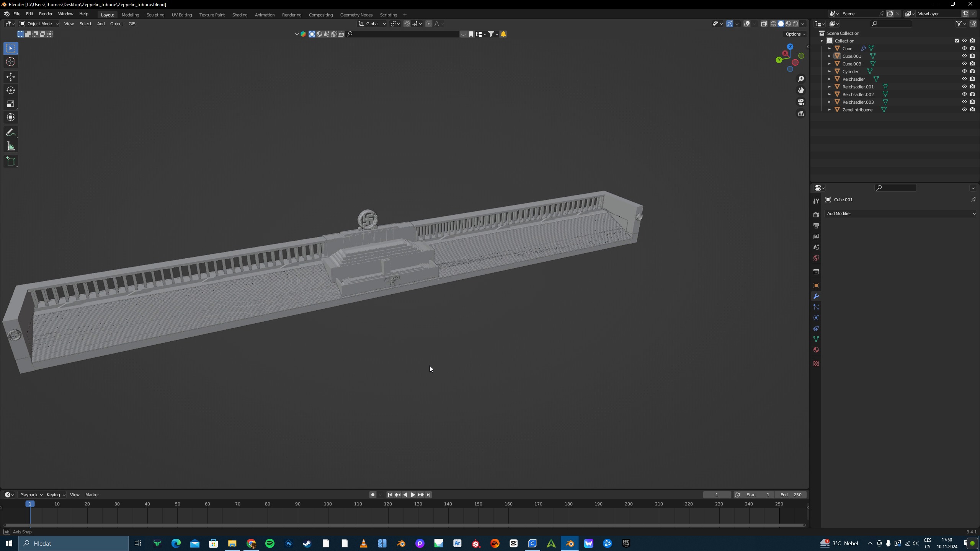980x551 pixels.
Task: Select the Cursor tool in the toolbar
Action: coord(11,62)
